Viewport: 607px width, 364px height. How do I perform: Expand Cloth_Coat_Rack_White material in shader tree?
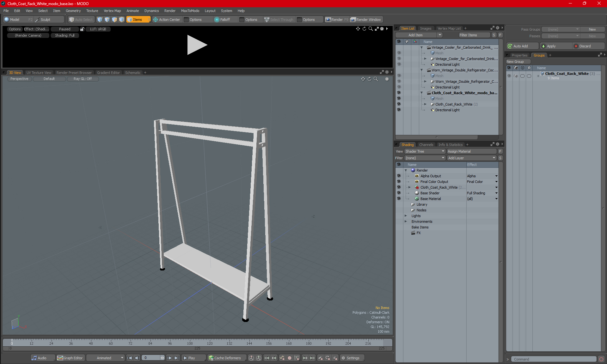(409, 187)
